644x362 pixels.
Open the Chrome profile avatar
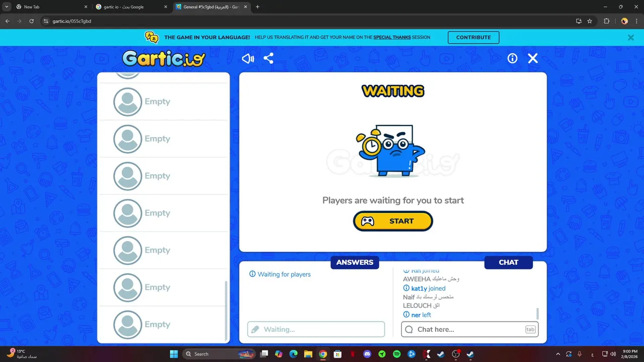624,21
